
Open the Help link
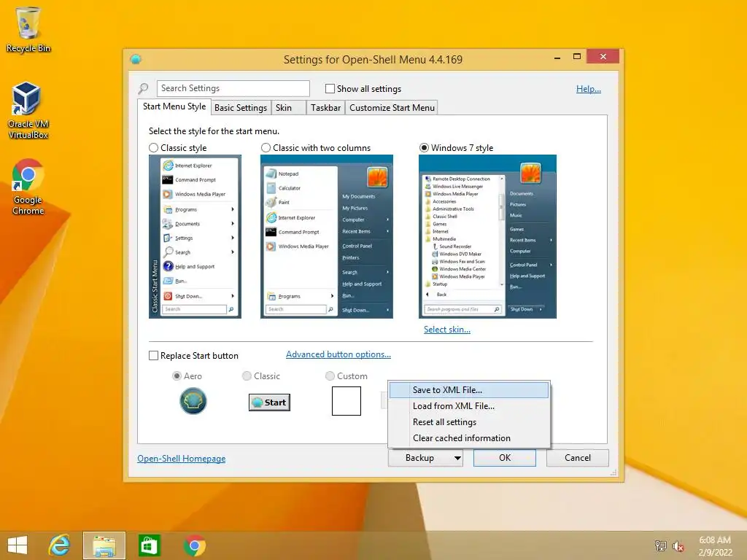[x=589, y=88]
